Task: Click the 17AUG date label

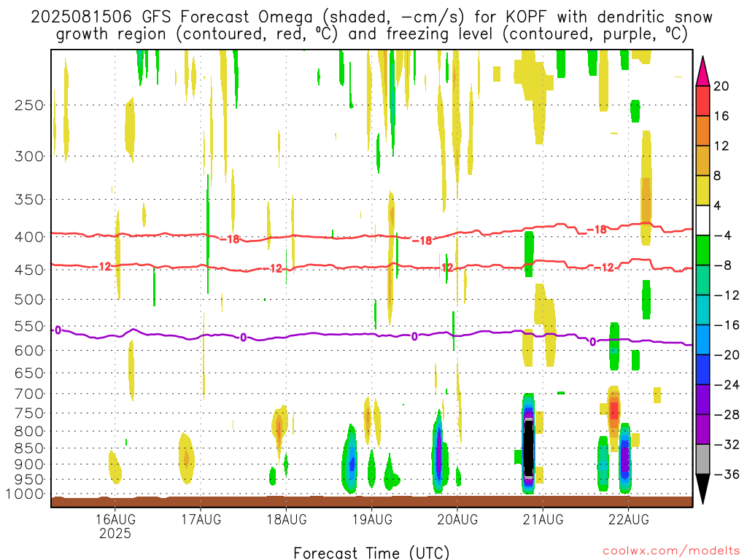Action: [x=201, y=519]
